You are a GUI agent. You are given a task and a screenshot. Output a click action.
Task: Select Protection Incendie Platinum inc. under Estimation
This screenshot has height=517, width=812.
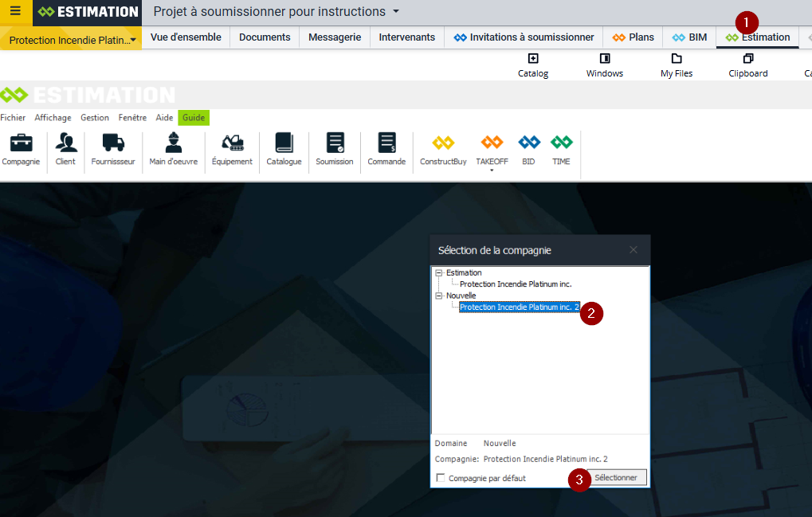click(x=516, y=284)
